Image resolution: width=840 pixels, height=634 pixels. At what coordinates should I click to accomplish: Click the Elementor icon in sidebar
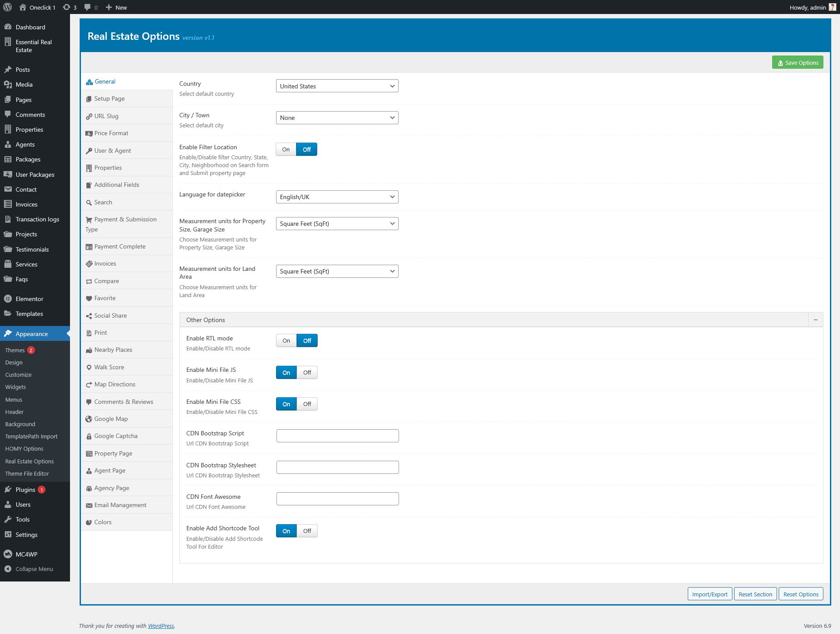[x=8, y=298]
